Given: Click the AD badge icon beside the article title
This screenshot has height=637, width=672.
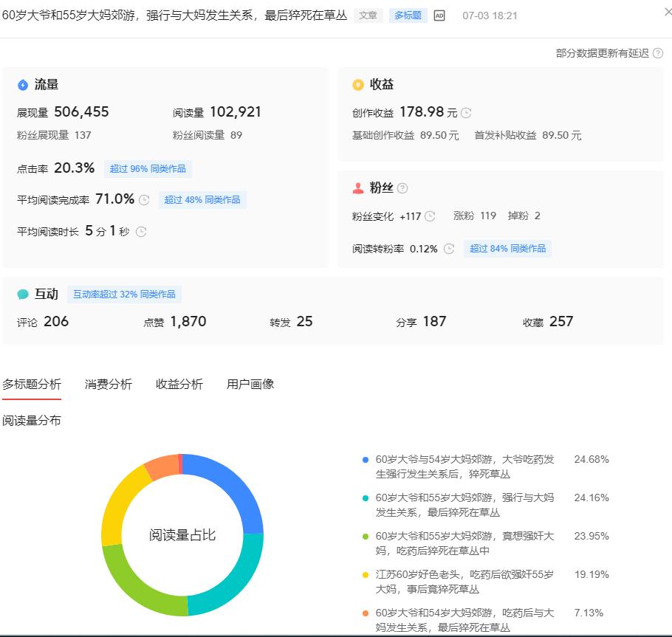Looking at the screenshot, I should coord(439,15).
